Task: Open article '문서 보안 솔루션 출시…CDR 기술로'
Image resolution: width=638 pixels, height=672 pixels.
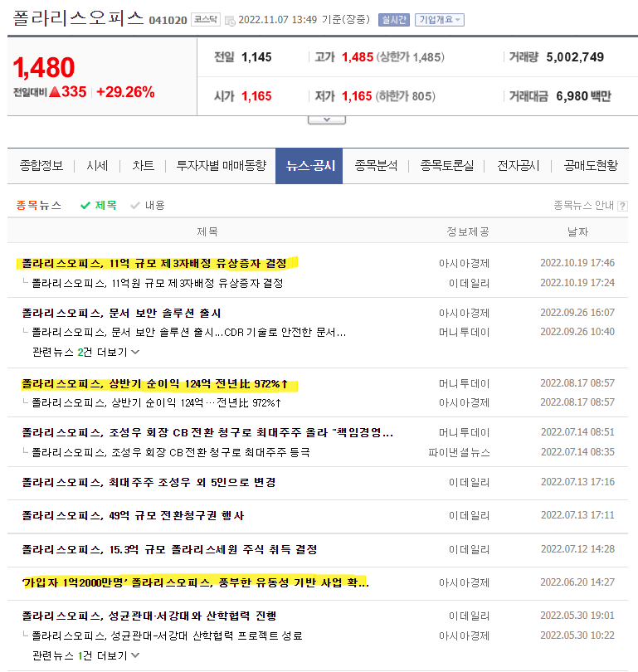Action: click(x=189, y=333)
